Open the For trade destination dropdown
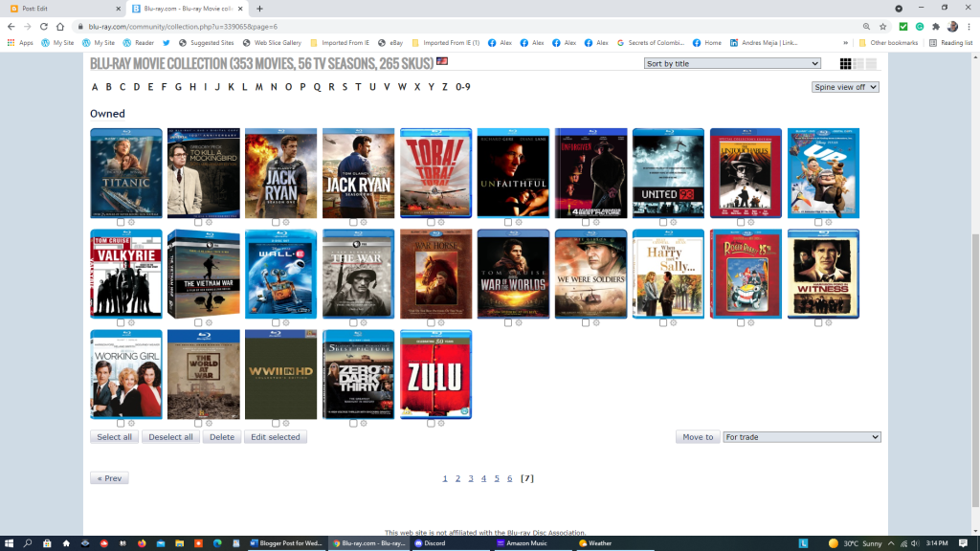The height and width of the screenshot is (551, 980). [801, 437]
